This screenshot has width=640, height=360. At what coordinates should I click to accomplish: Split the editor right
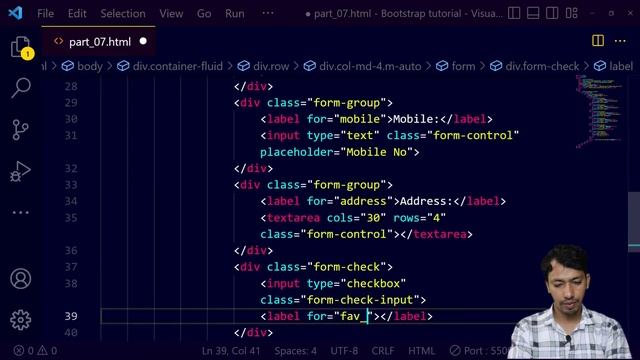click(x=598, y=41)
